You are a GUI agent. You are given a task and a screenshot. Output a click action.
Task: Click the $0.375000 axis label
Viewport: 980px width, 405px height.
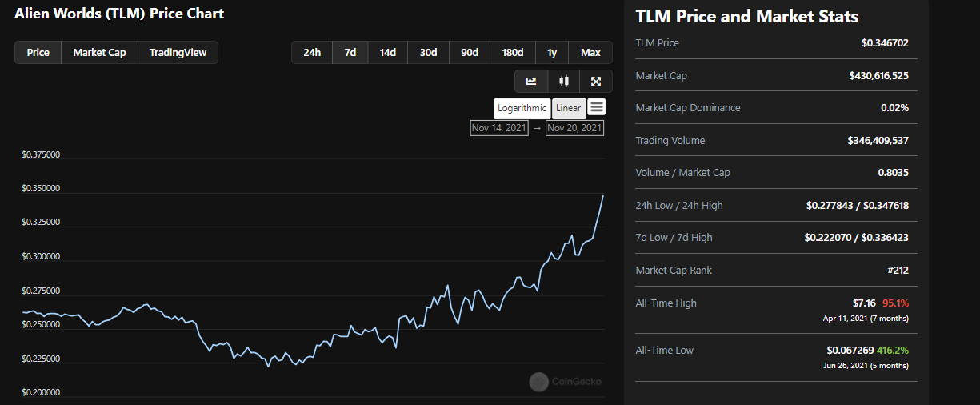click(x=41, y=155)
